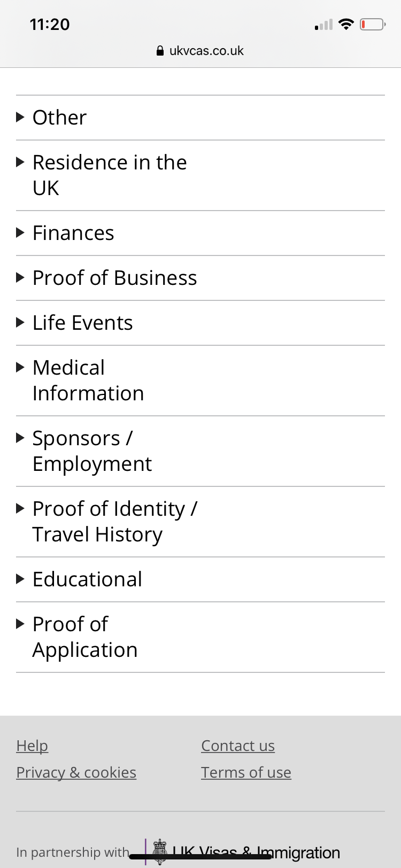Open the Finances disclosure triangle

tap(20, 232)
